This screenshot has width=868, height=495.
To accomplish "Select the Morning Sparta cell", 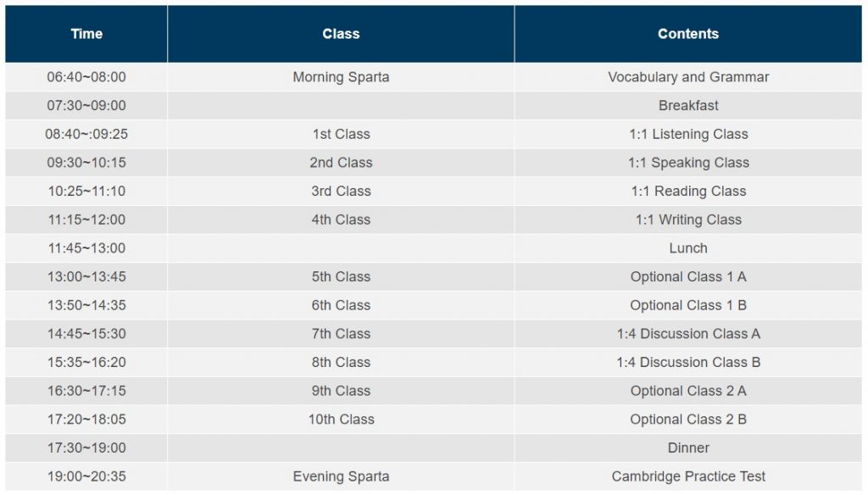I will pyautogui.click(x=341, y=77).
